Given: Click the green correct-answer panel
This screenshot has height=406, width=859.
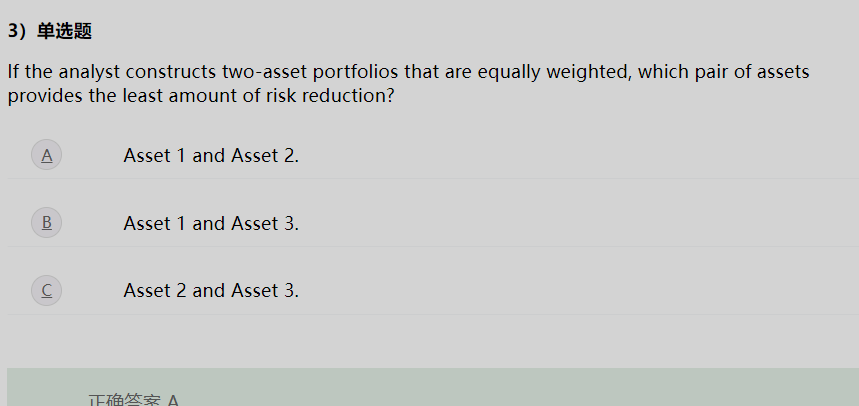Looking at the screenshot, I should pyautogui.click(x=433, y=387).
